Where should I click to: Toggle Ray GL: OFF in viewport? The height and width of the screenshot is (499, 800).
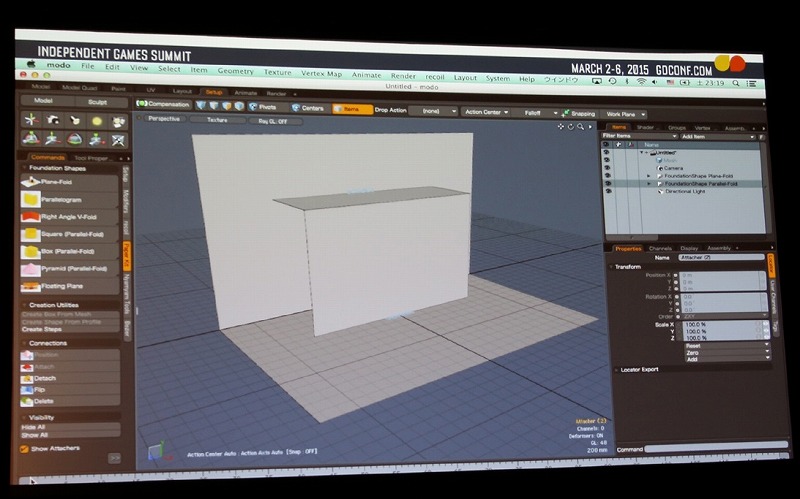[275, 121]
